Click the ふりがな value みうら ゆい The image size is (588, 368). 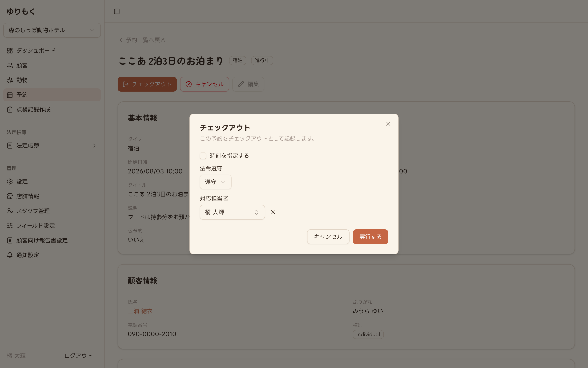[368, 311]
